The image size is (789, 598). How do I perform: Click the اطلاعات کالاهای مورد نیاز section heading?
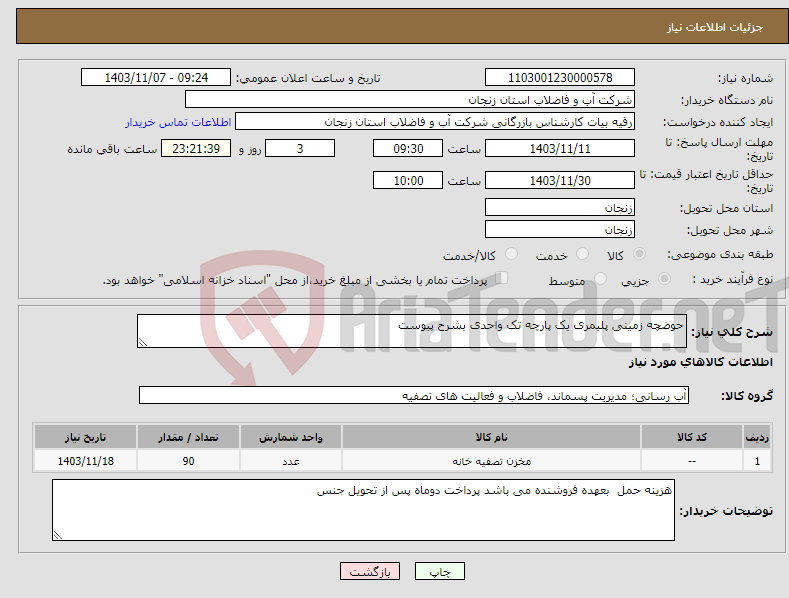700,362
